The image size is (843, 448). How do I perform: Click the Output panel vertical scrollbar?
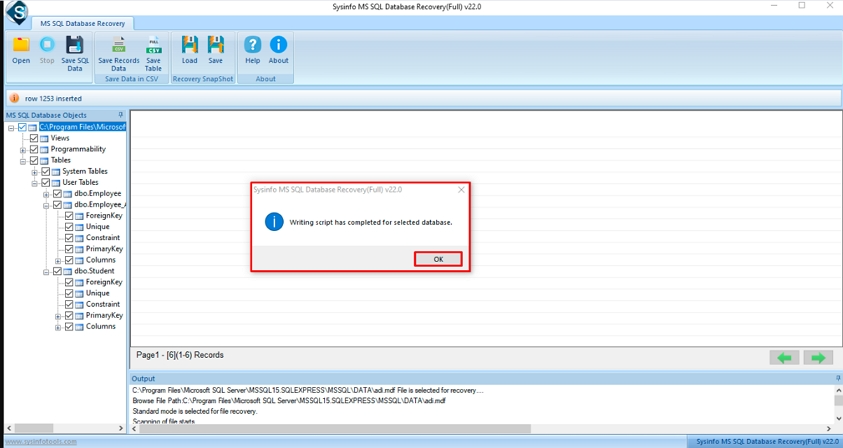838,404
